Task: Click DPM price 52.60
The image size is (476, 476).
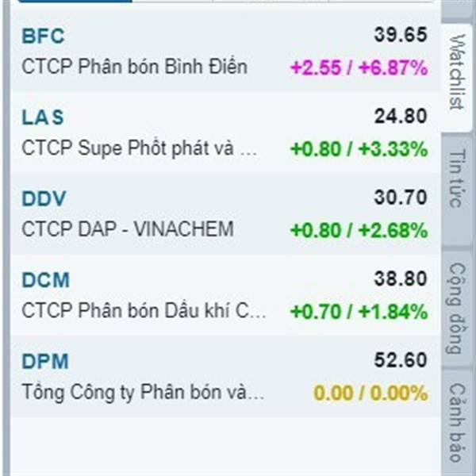Action: click(401, 360)
